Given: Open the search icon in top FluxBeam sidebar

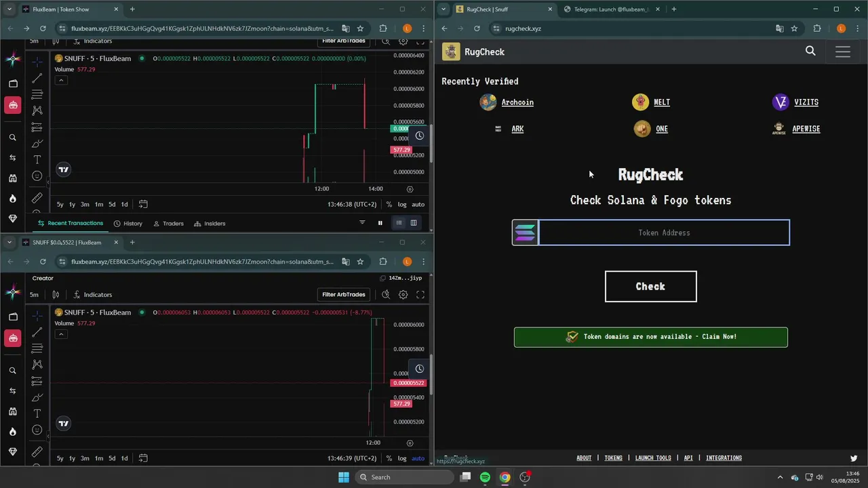Looking at the screenshot, I should 12,138.
